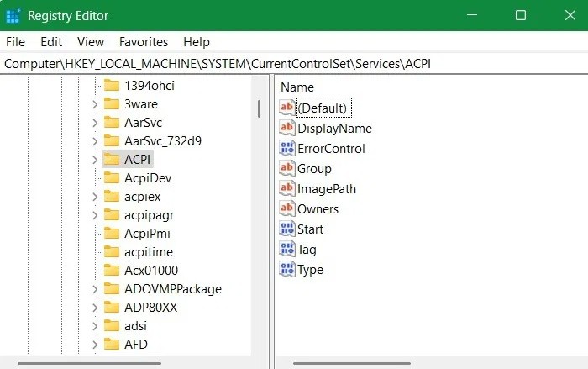This screenshot has height=369, width=588.
Task: Click the folder icon of ADOVMPPackage key
Action: tap(112, 288)
